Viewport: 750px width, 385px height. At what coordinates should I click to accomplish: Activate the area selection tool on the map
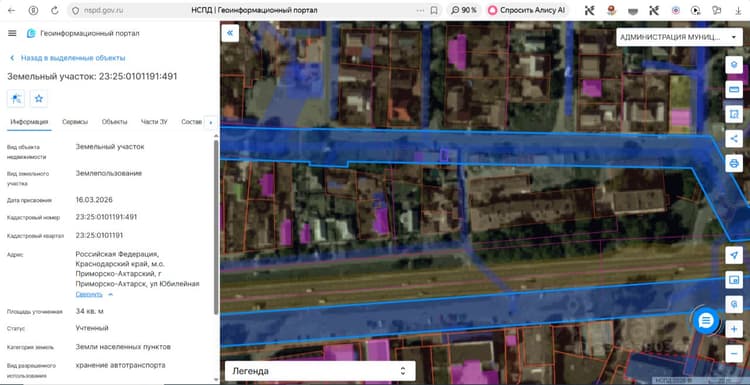(734, 114)
